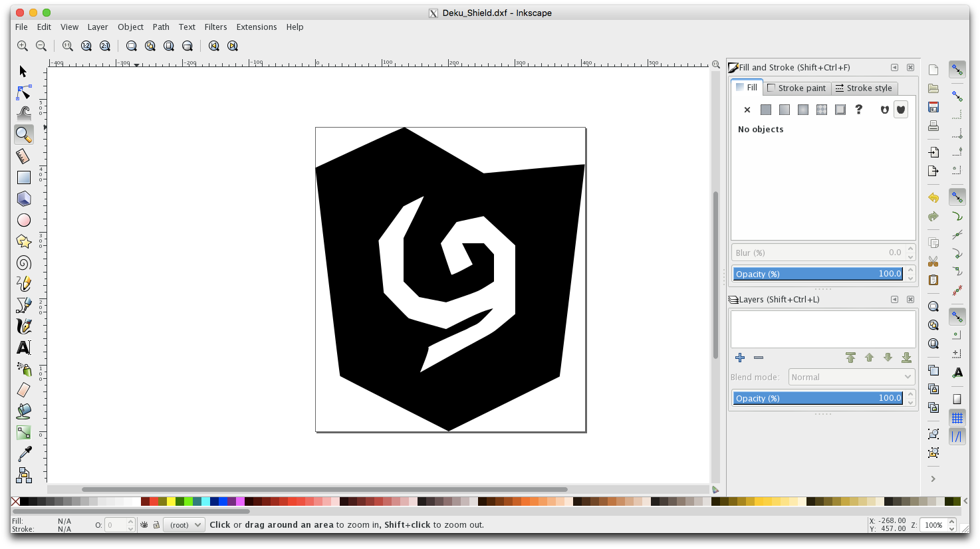
Task: Click the Import file icon
Action: (933, 152)
